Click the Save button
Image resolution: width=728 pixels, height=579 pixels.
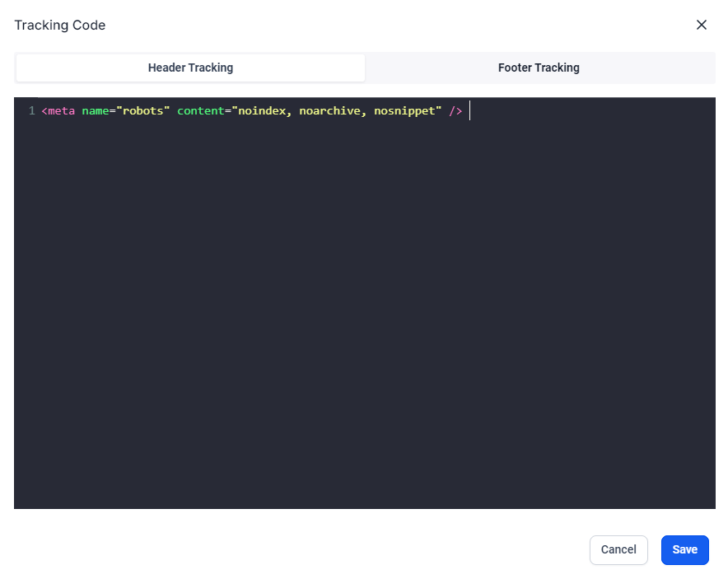pos(684,549)
